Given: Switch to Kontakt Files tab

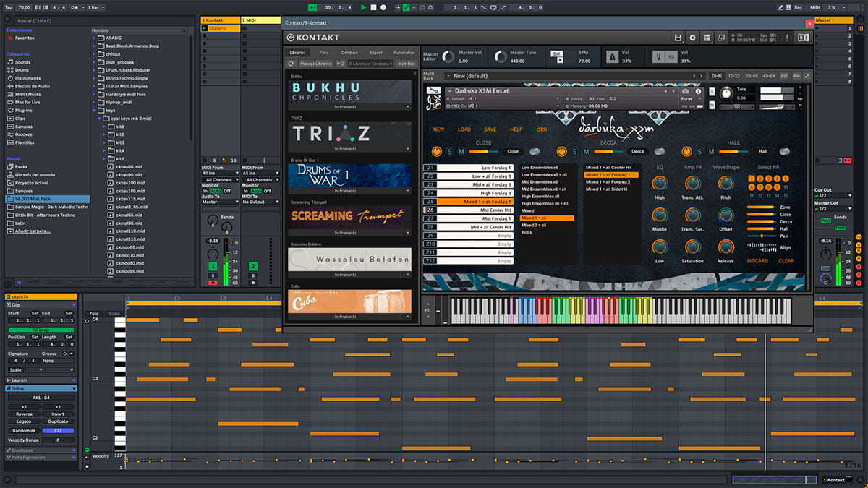Looking at the screenshot, I should click(x=323, y=52).
